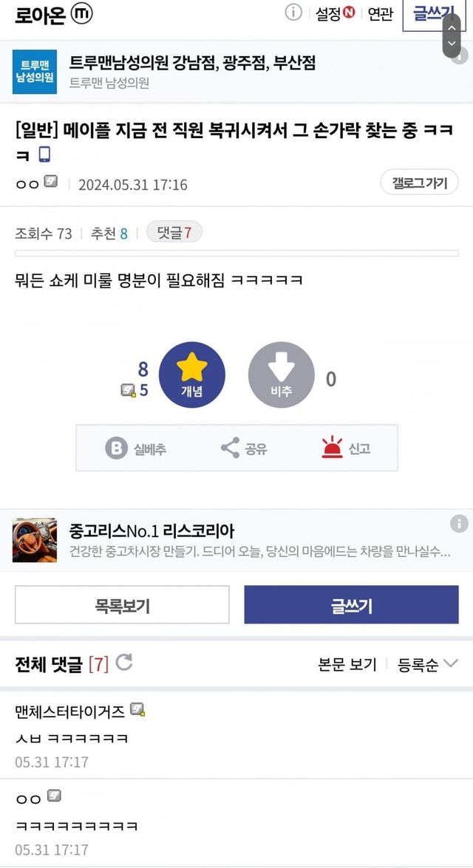The height and width of the screenshot is (868, 473).
Task: Click the 목록보기 button
Action: pos(122,605)
